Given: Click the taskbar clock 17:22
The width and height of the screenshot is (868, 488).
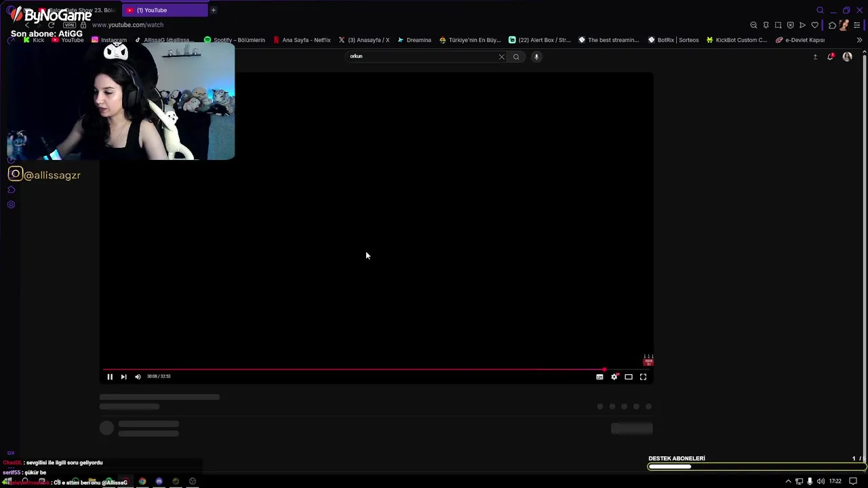Looking at the screenshot, I should tap(835, 481).
